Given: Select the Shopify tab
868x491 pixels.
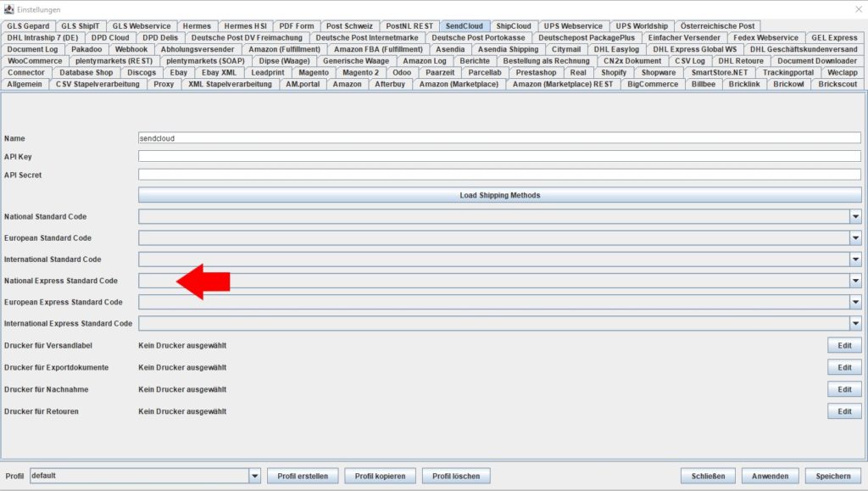Looking at the screenshot, I should [x=614, y=73].
